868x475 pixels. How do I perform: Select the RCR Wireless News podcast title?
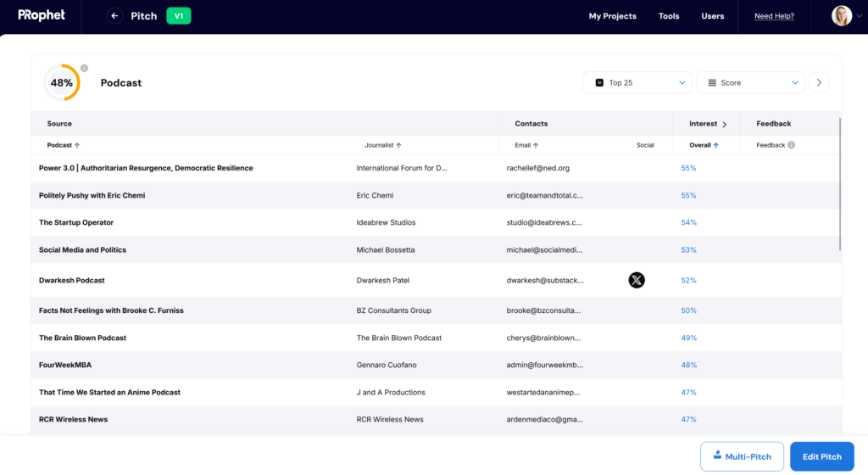(73, 419)
